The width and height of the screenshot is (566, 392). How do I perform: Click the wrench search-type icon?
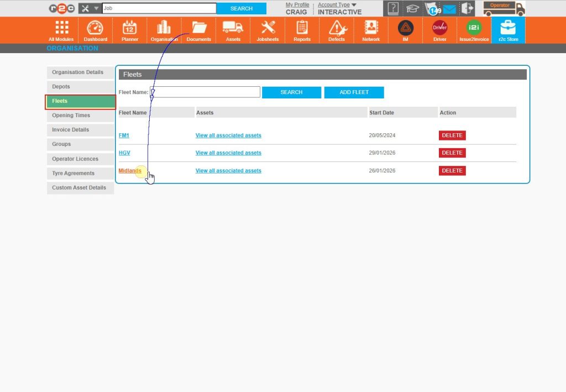point(86,8)
